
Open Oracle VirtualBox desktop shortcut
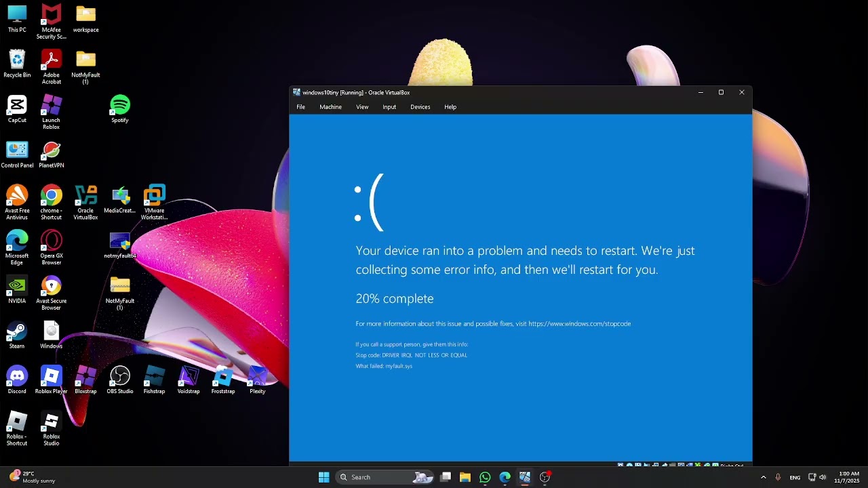[85, 203]
